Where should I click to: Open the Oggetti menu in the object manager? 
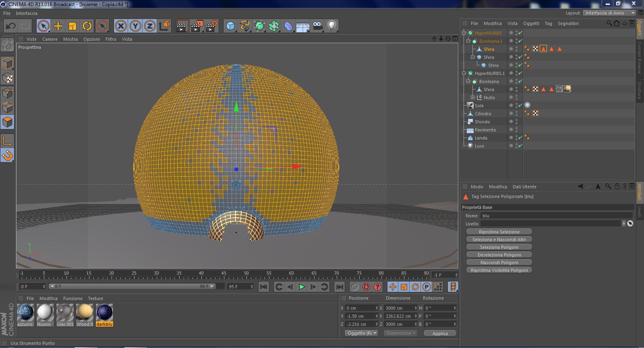[x=531, y=23]
